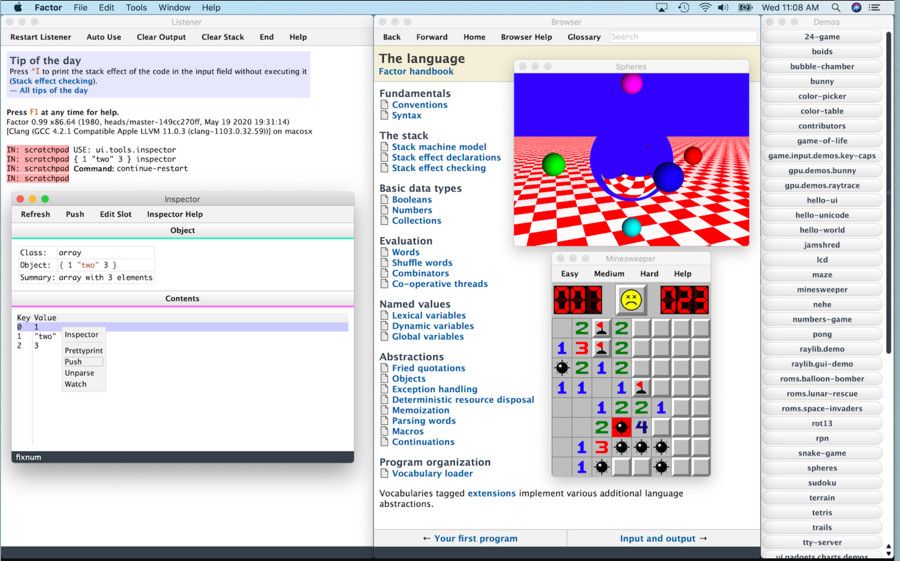Select Medium difficulty in Minesweeper
900x561 pixels.
coord(609,274)
